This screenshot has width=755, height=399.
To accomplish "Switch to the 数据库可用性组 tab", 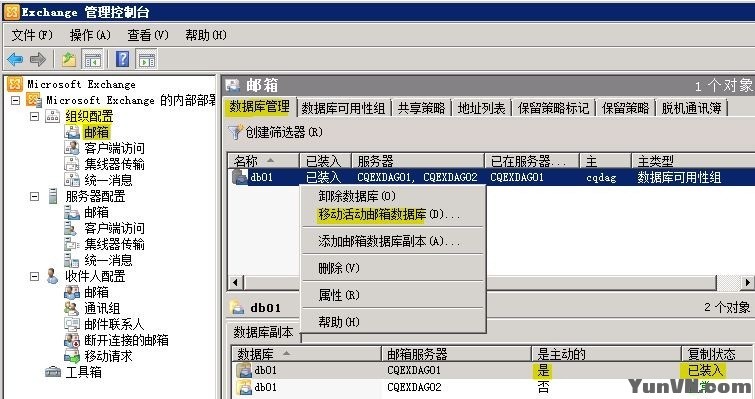I will tap(343, 108).
